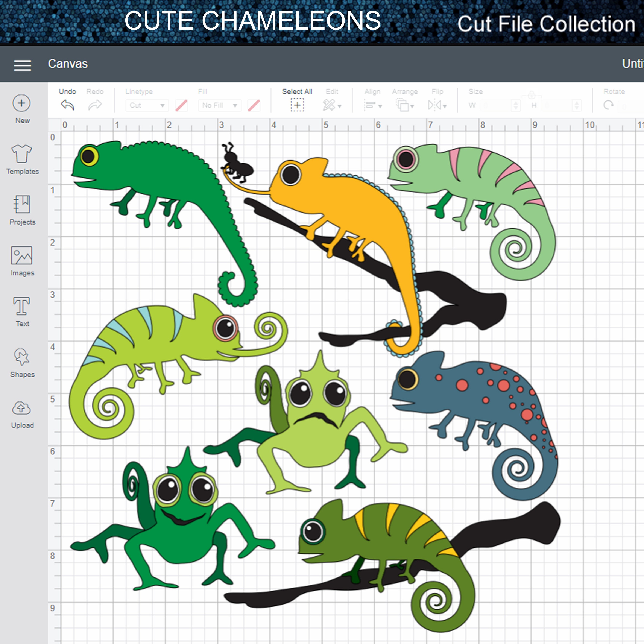This screenshot has width=644, height=644.
Task: Open the Fill dropdown showing No Fill
Action: pos(219,105)
